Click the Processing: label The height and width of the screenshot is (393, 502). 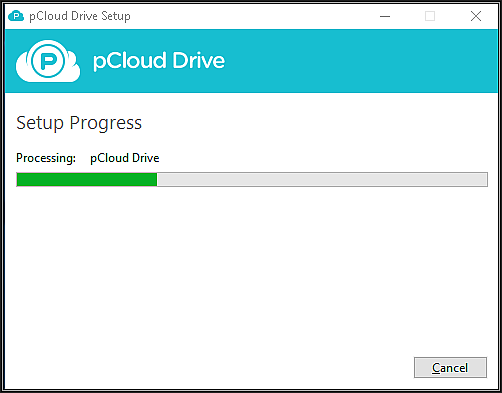click(x=46, y=158)
